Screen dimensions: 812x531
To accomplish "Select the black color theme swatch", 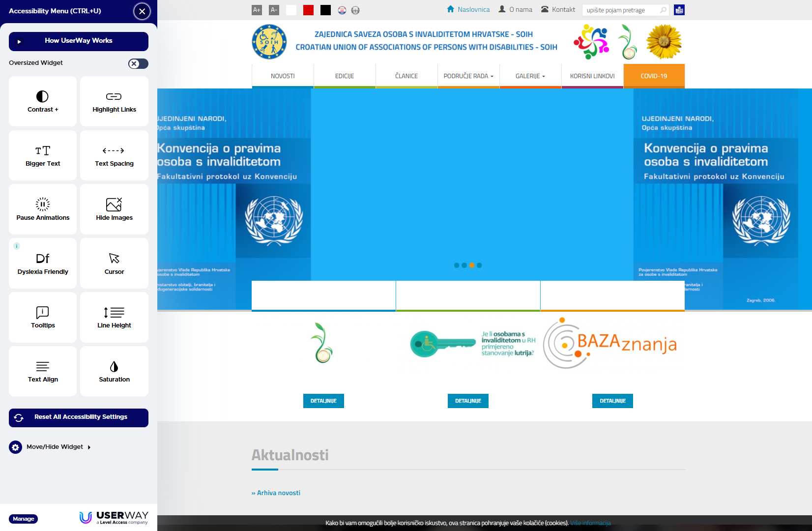I will (x=325, y=10).
